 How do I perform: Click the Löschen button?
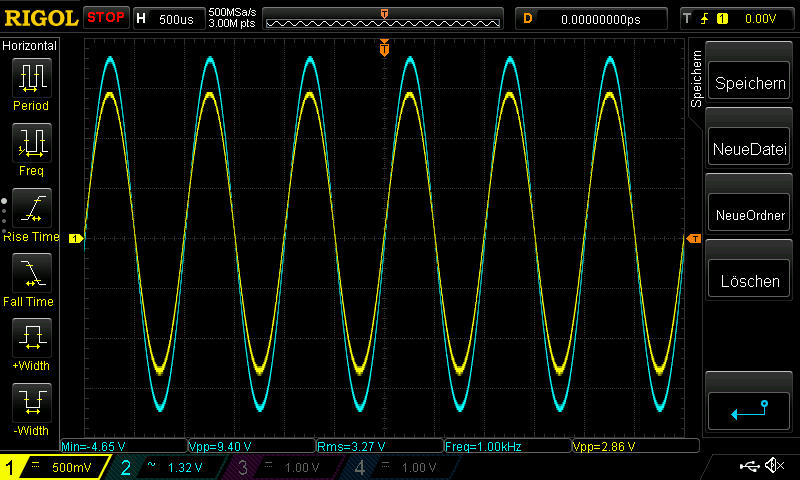[x=749, y=278]
